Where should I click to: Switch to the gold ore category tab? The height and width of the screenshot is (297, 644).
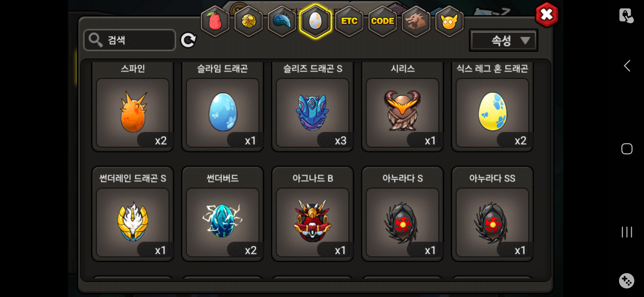coord(249,21)
